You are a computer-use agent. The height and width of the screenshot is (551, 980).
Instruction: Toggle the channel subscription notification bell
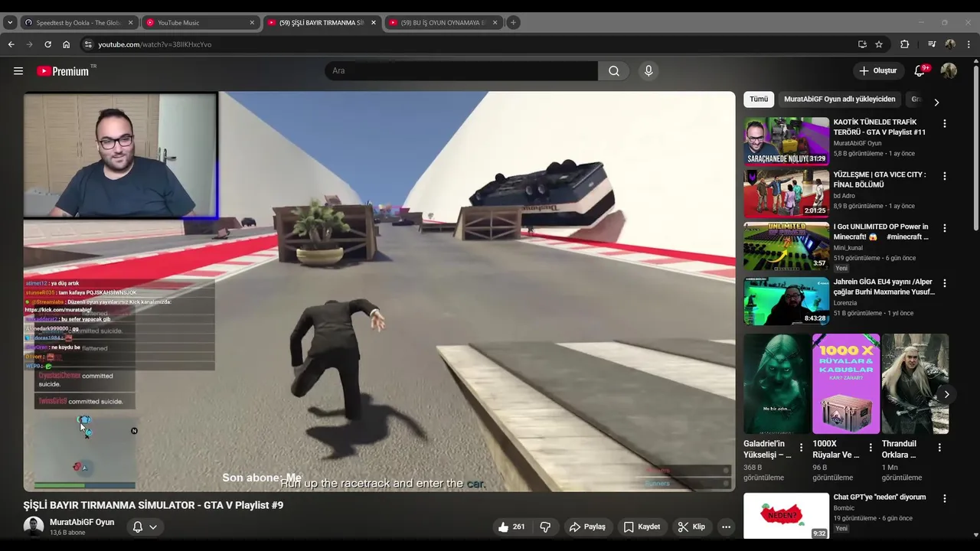pos(145,527)
